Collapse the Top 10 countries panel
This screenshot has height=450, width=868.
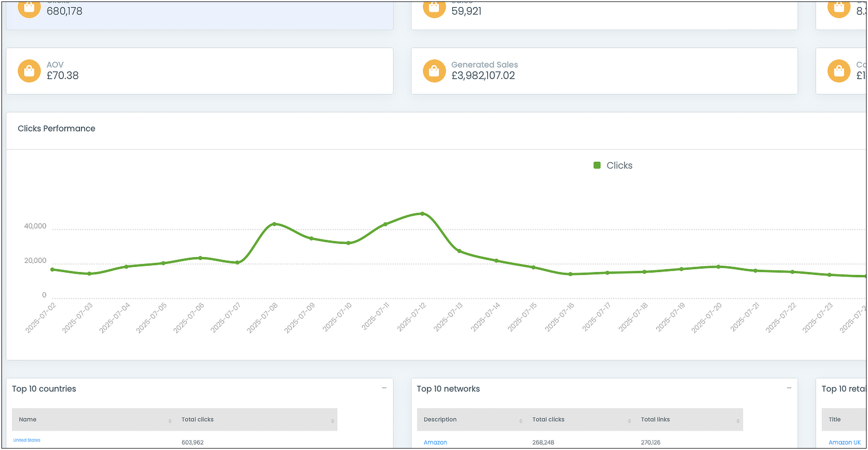point(384,388)
